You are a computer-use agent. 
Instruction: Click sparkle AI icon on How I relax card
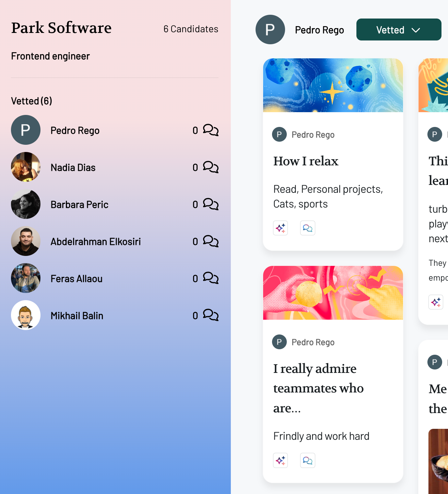(x=281, y=228)
